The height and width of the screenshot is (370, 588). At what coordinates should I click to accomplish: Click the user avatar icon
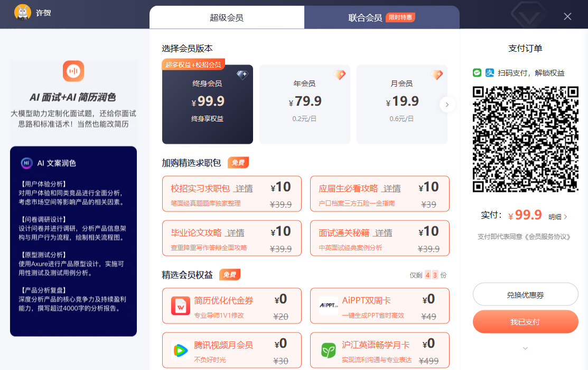pos(23,12)
